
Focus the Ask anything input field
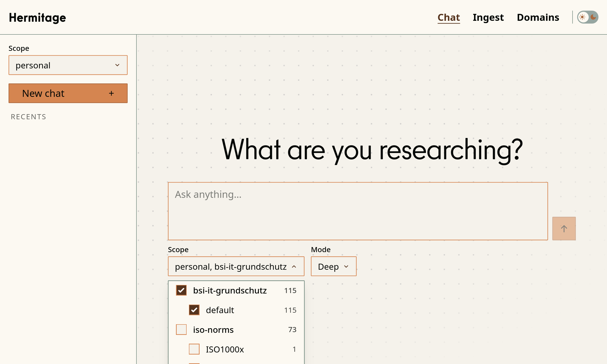coord(358,211)
